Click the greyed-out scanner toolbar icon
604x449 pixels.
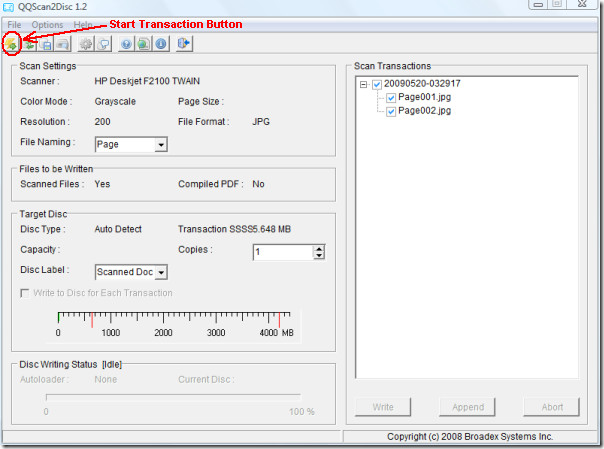pyautogui.click(x=63, y=44)
